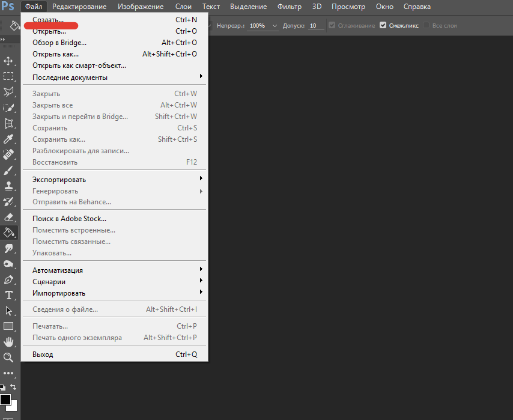
Task: Select the Perspective Crop tool
Action: [8, 123]
